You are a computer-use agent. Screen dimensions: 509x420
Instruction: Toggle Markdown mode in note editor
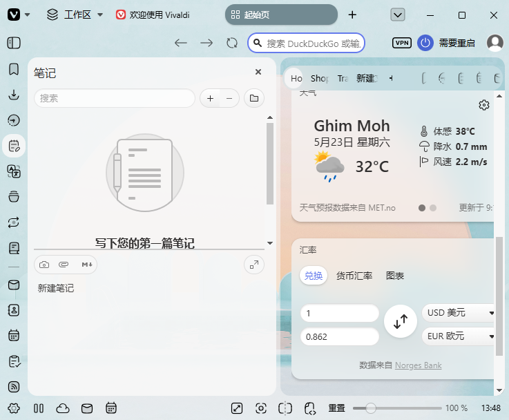(x=86, y=265)
